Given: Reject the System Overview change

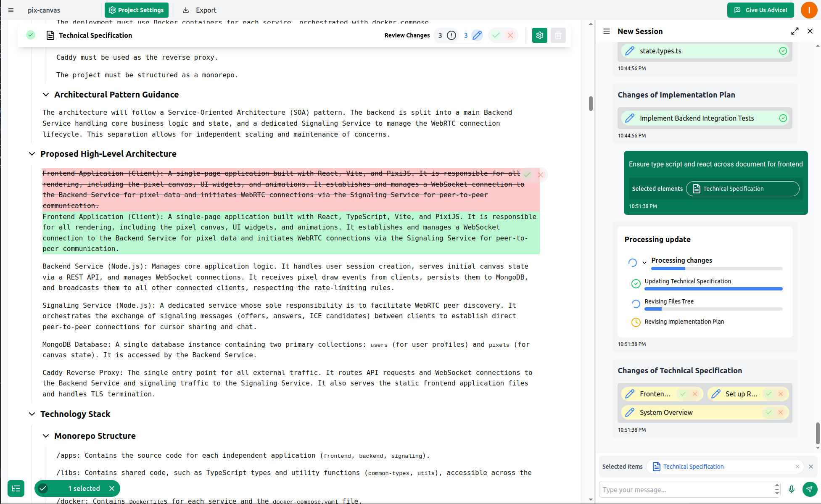Looking at the screenshot, I should (x=781, y=412).
